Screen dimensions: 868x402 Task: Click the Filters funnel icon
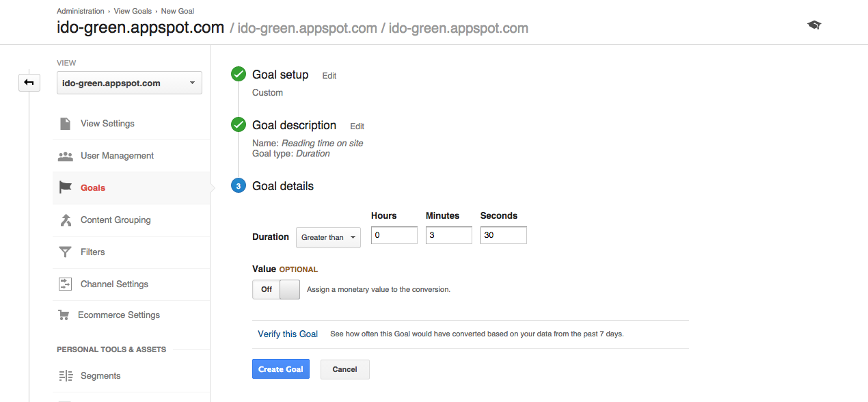click(x=66, y=252)
